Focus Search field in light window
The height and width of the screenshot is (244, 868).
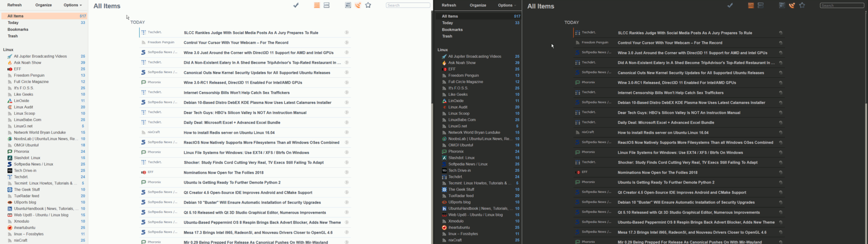coord(408,5)
